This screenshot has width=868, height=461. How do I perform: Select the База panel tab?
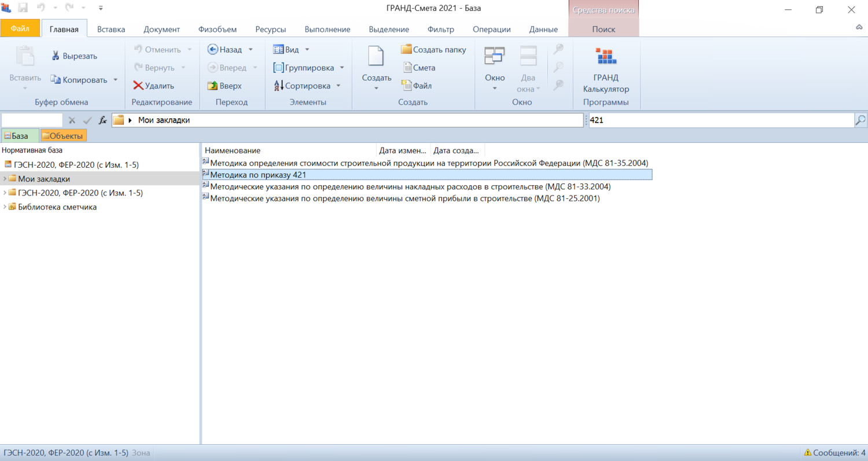[x=20, y=136]
